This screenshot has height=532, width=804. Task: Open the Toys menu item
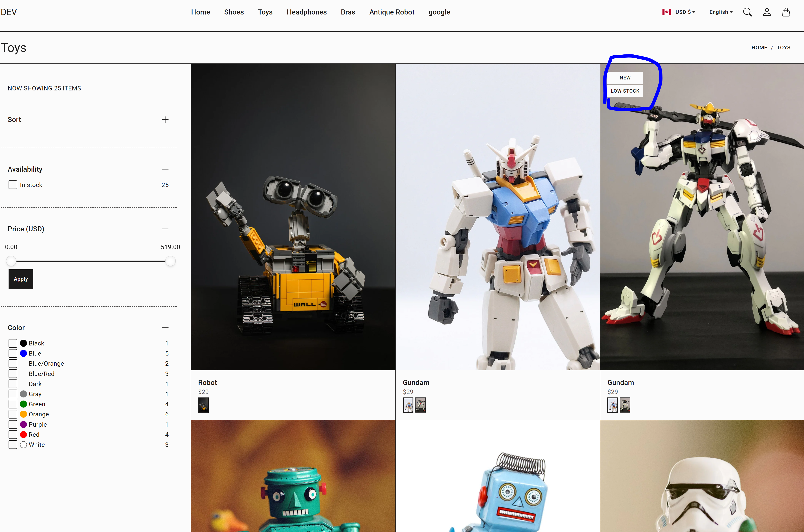265,12
